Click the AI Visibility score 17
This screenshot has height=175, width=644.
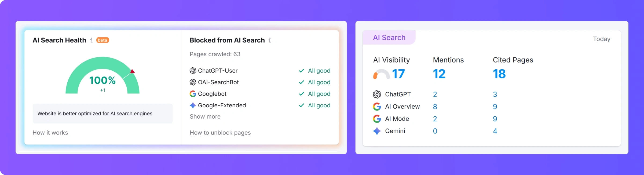tap(398, 74)
